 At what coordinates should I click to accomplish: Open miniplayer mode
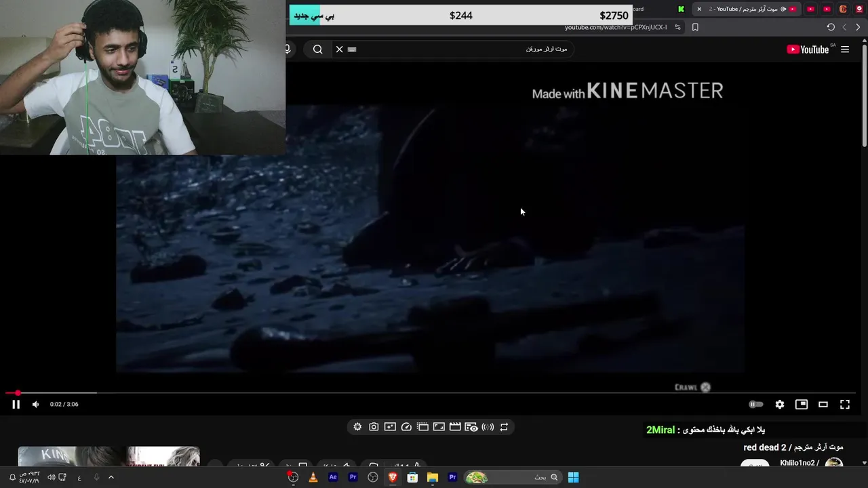click(x=802, y=404)
